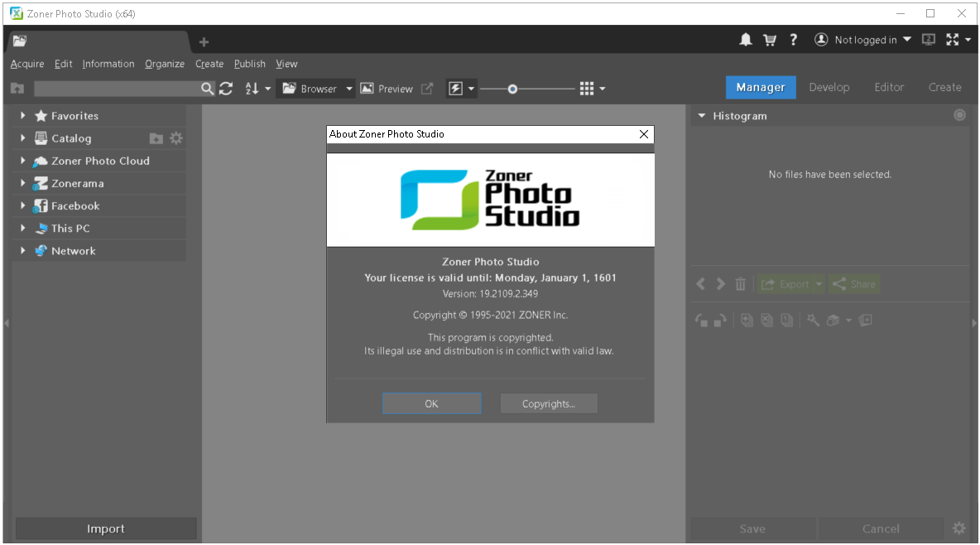
Task: Open the Information menu
Action: (x=108, y=64)
